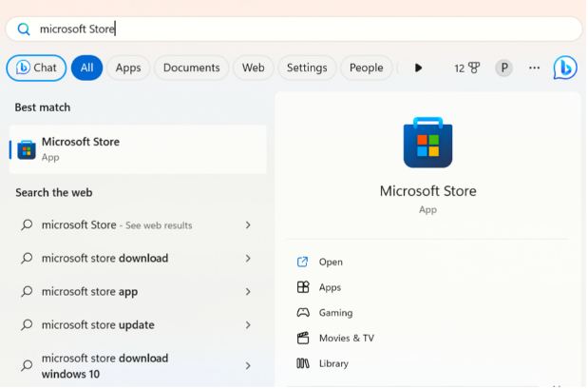Switch to the Web filter tab
The width and height of the screenshot is (588, 389).
(x=253, y=68)
